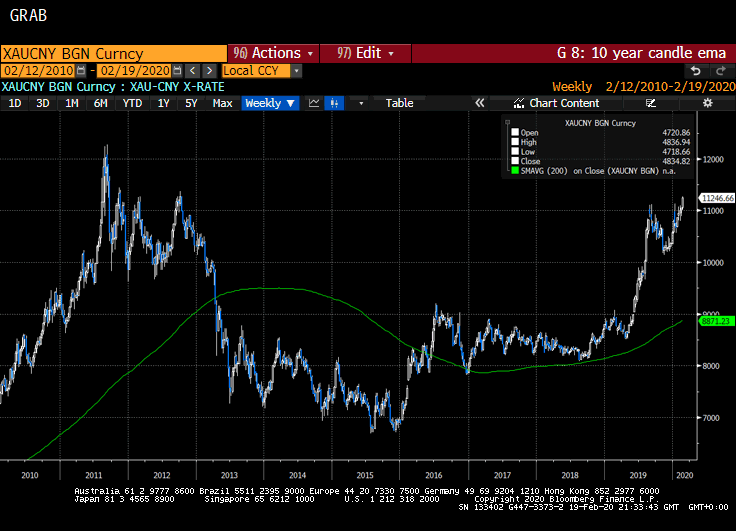Select candle bar chart type
This screenshot has height=531, width=736.
point(334,103)
